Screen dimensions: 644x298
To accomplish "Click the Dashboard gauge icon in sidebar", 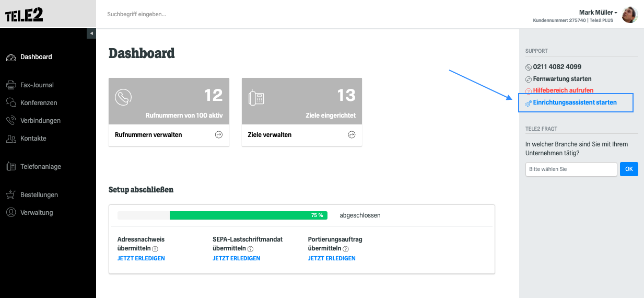I will coord(11,57).
